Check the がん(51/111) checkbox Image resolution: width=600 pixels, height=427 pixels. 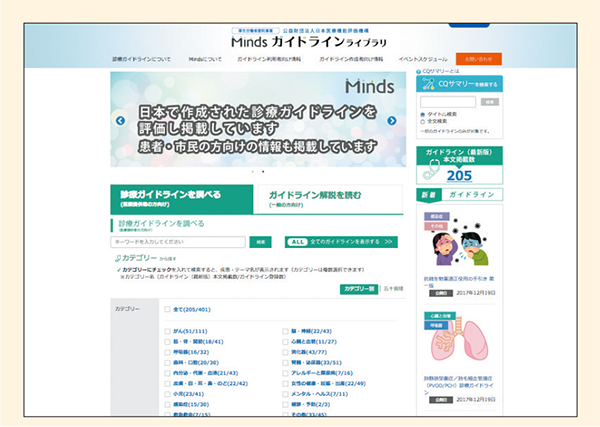pyautogui.click(x=167, y=331)
